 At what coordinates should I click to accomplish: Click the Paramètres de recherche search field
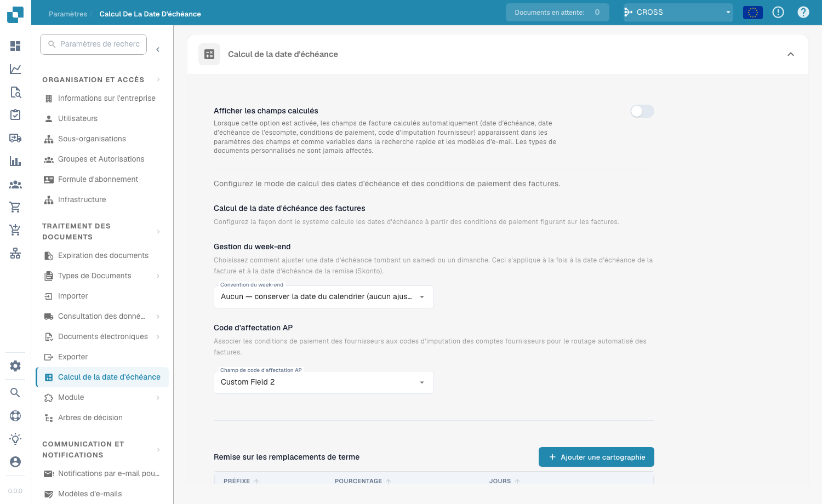click(x=93, y=44)
